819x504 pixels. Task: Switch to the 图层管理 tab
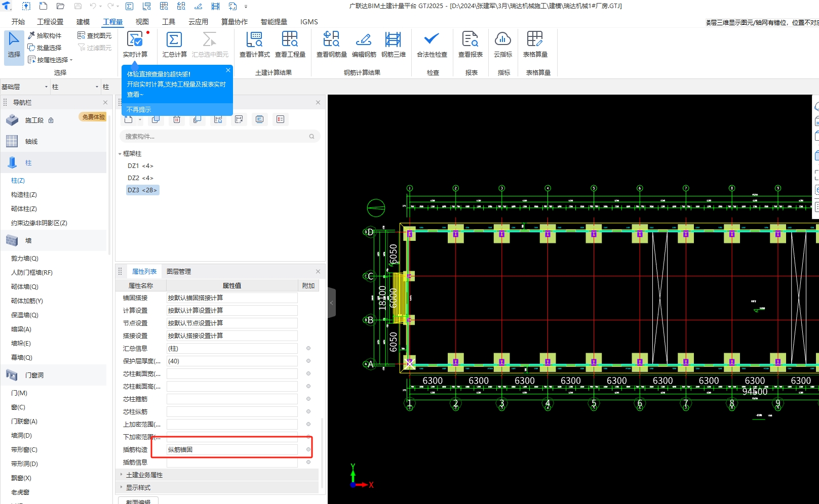(x=179, y=272)
